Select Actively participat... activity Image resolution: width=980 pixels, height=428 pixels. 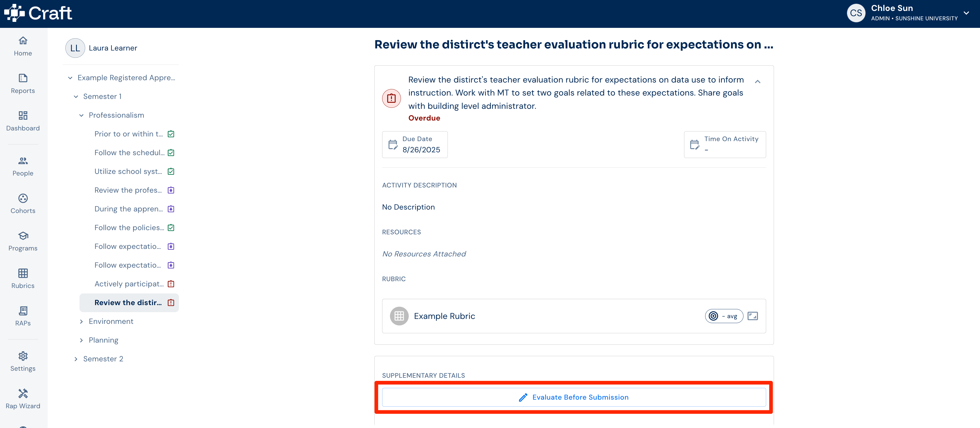point(129,284)
